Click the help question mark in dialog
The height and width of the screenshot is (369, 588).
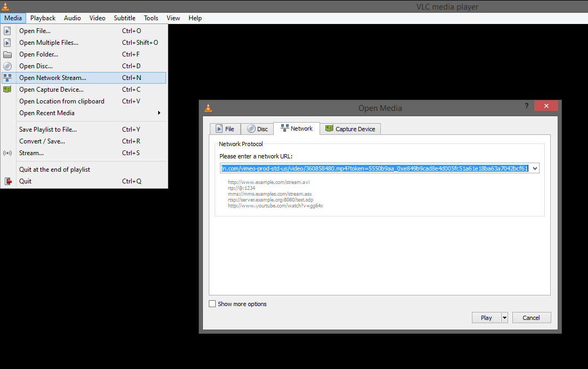pos(527,106)
